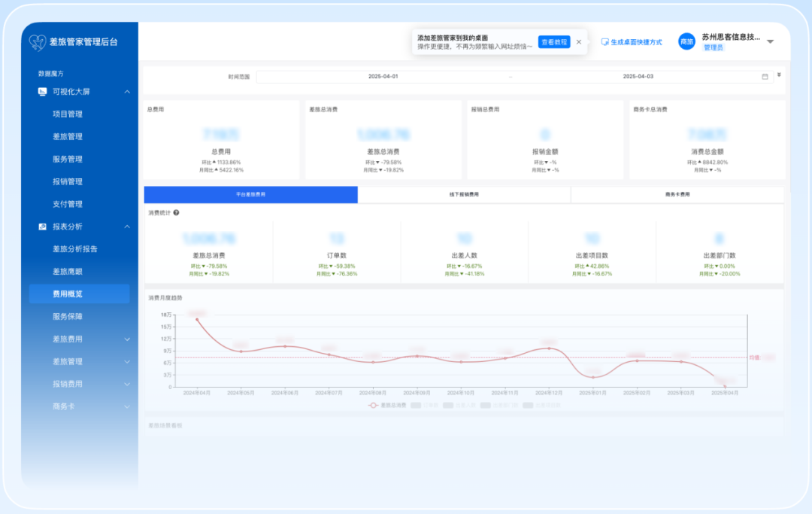Click the 数据魔方 sidebar section label

pyautogui.click(x=51, y=74)
